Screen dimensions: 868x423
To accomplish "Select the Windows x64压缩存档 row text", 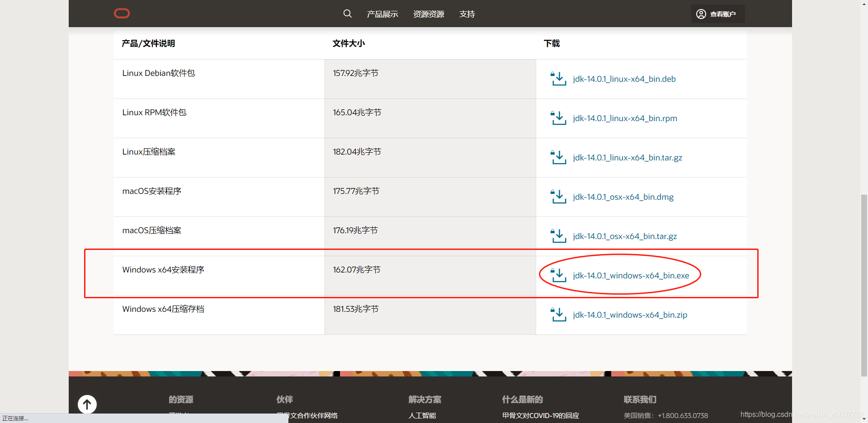I will point(163,309).
